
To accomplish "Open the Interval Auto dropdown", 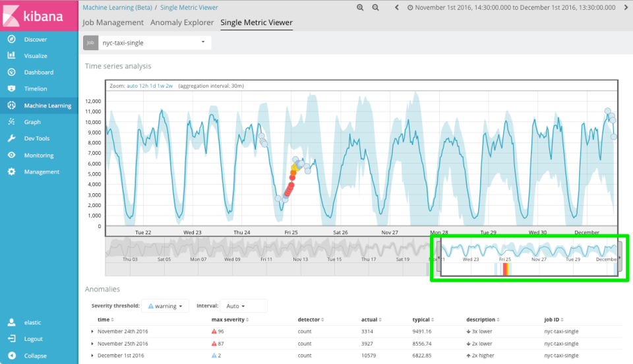I will (234, 306).
